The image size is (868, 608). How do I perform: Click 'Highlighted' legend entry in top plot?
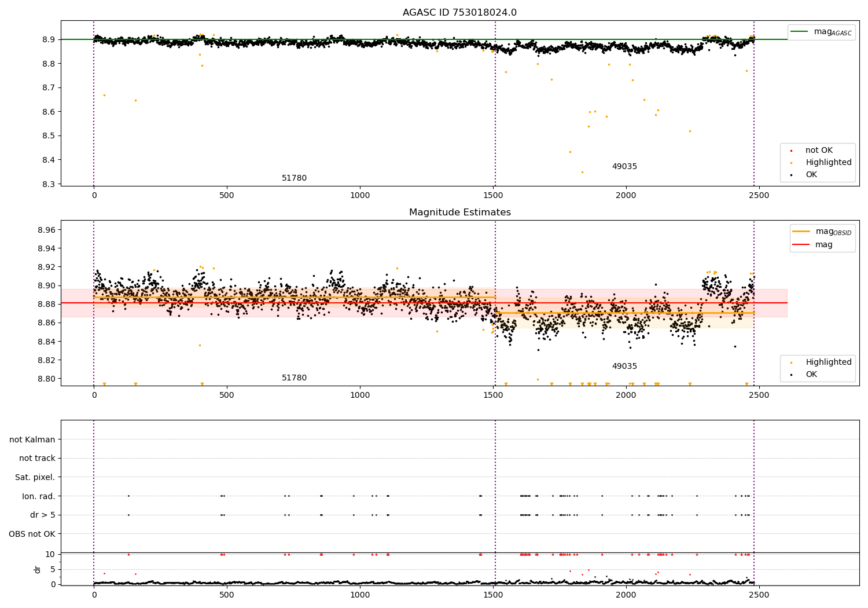[828, 163]
